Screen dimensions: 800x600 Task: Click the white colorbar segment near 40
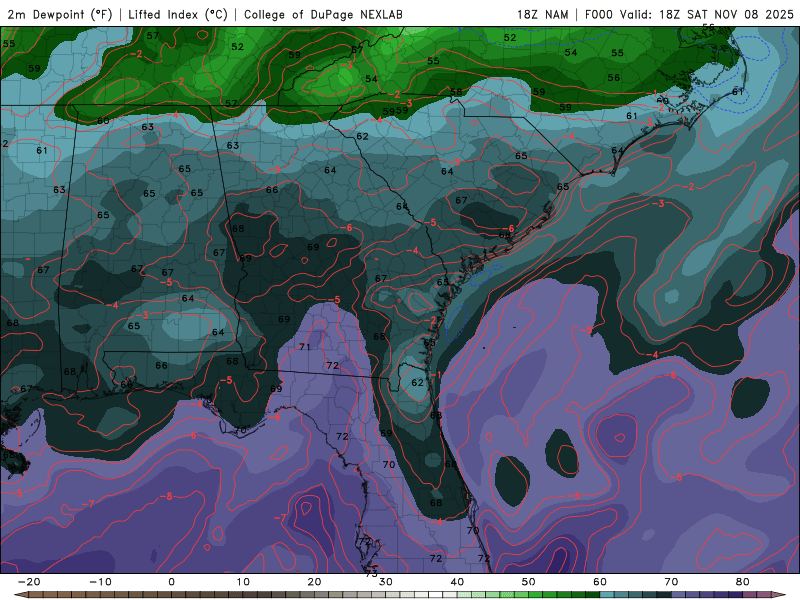click(x=436, y=595)
